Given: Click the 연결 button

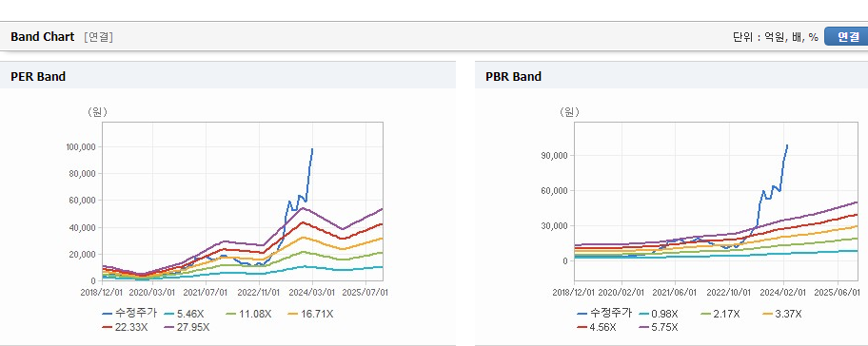Looking at the screenshot, I should click(x=846, y=37).
